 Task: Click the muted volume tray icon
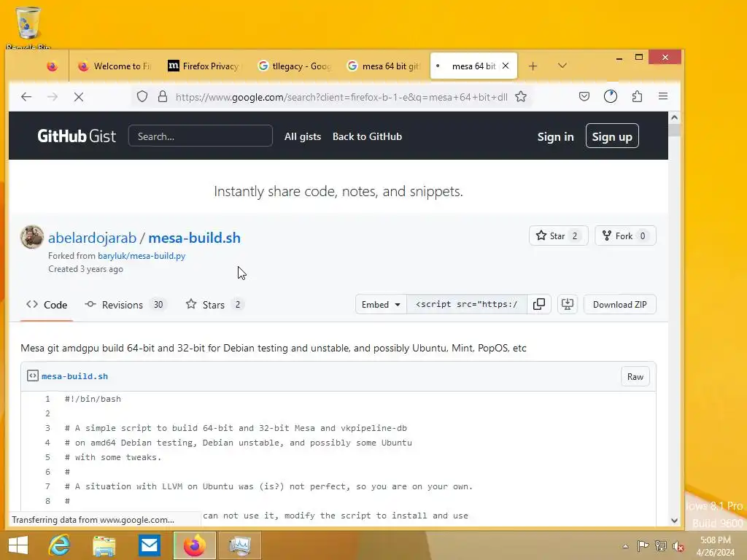tap(678, 545)
